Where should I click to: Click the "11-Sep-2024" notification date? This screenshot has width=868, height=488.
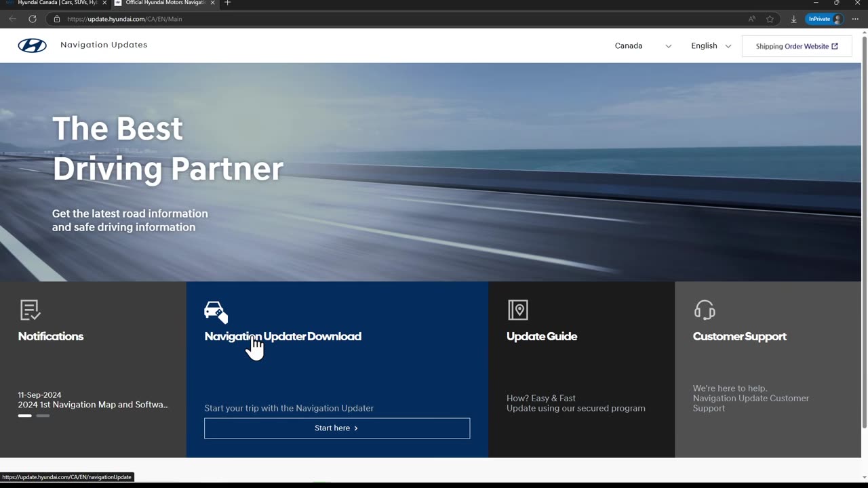coord(40,395)
